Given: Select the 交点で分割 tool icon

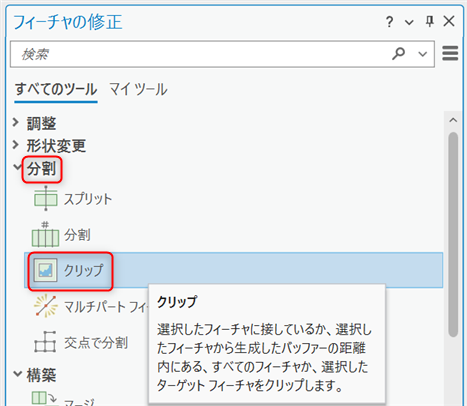Looking at the screenshot, I should click(x=45, y=342).
